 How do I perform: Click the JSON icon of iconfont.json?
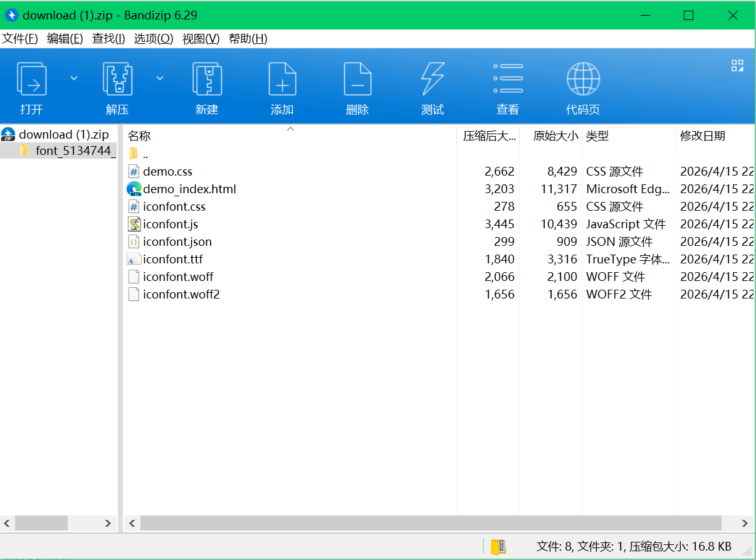coord(134,241)
